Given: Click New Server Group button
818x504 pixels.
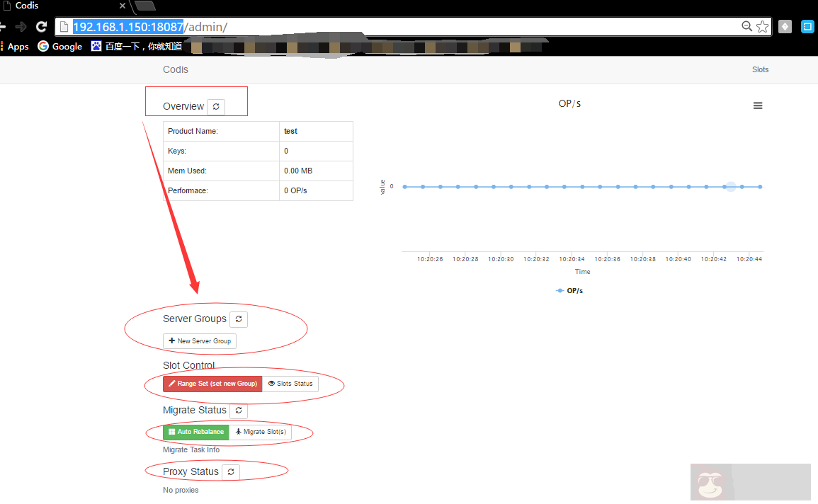Looking at the screenshot, I should (x=200, y=341).
